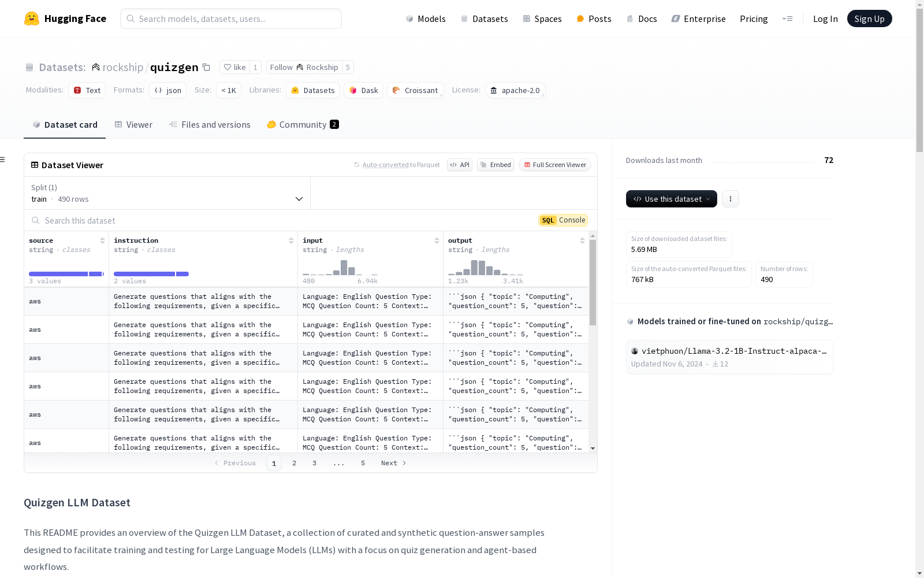Go to page 3 of the dataset
This screenshot has height=578, width=924.
314,463
